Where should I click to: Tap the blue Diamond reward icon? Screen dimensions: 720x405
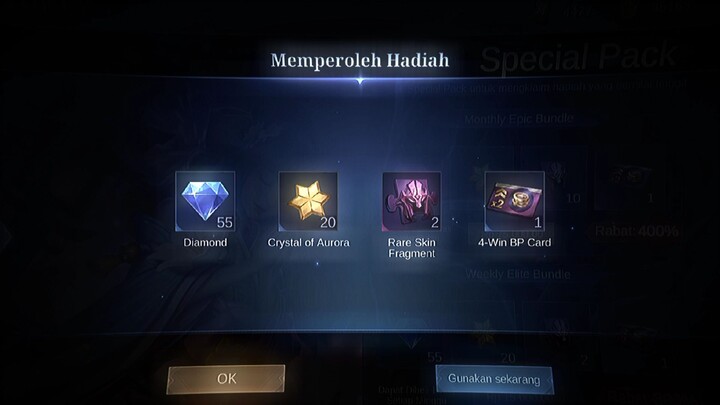[205, 201]
